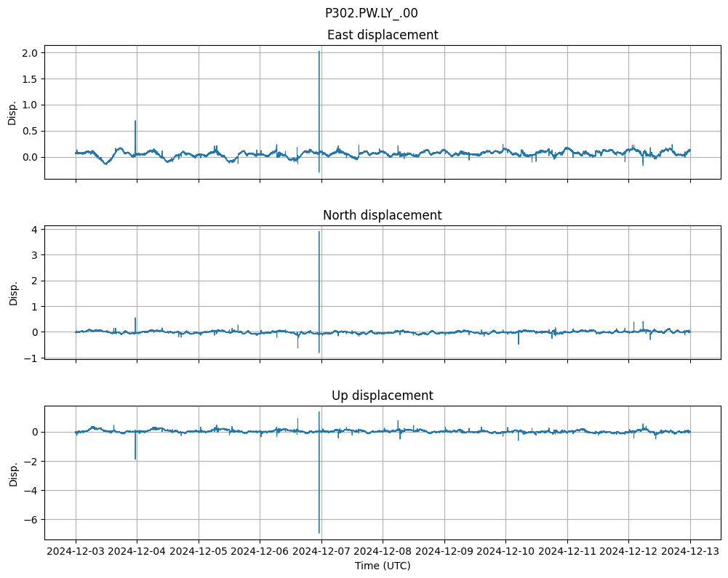Click the Up plot's Disp. y-axis label
728x578 pixels.
pyautogui.click(x=12, y=473)
